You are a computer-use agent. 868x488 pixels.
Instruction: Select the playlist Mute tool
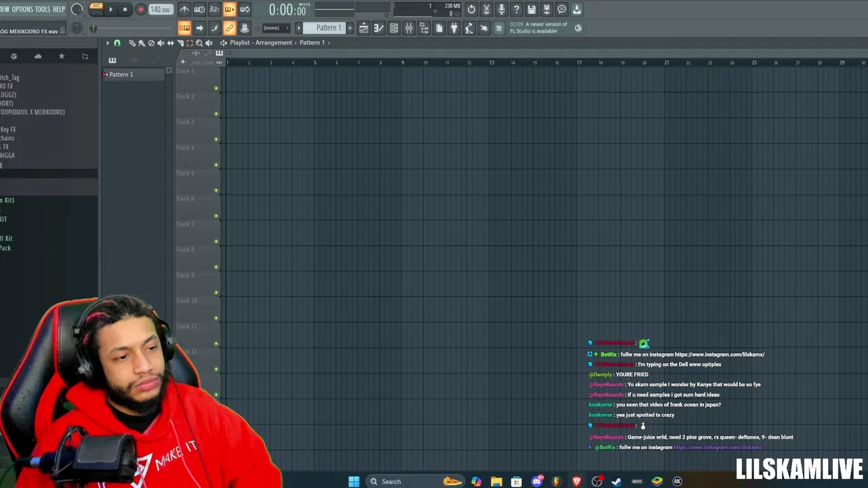pyautogui.click(x=161, y=43)
